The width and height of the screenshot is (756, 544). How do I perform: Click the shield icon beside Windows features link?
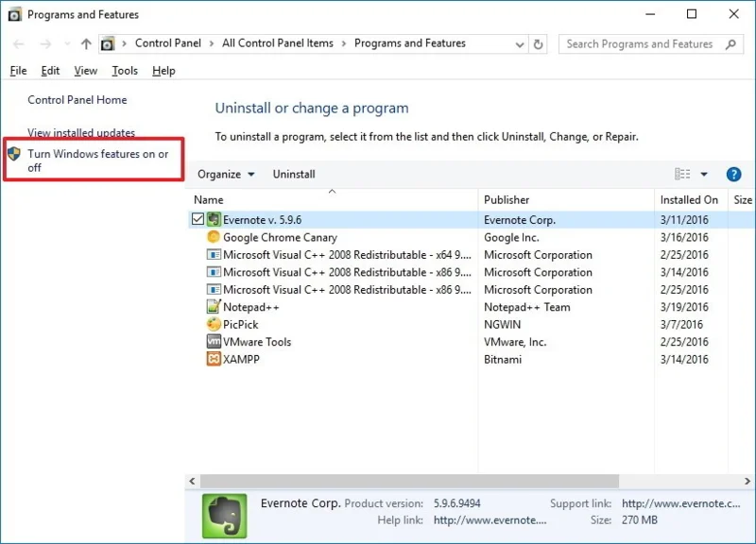[12, 153]
